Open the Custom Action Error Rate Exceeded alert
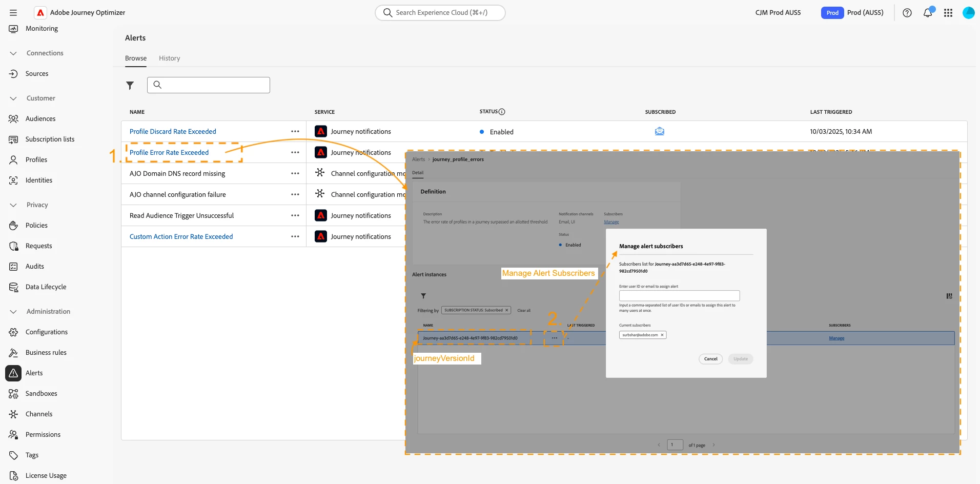The image size is (980, 484). [x=181, y=237]
